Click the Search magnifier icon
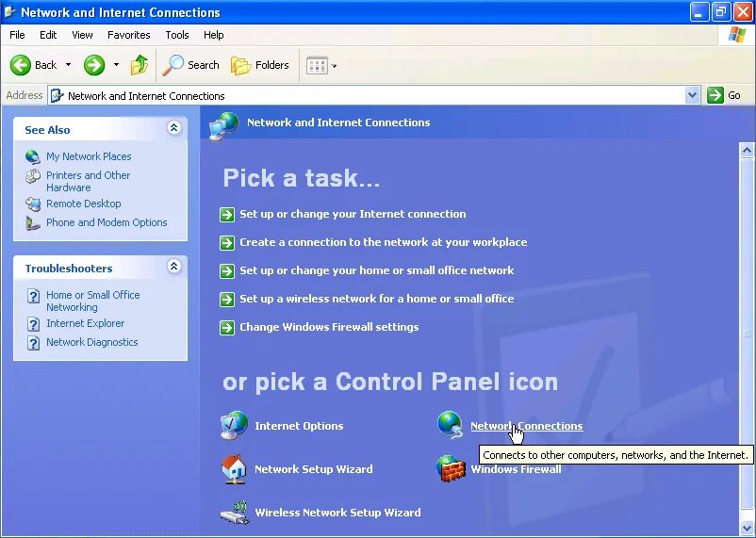The width and height of the screenshot is (756, 538). [173, 65]
